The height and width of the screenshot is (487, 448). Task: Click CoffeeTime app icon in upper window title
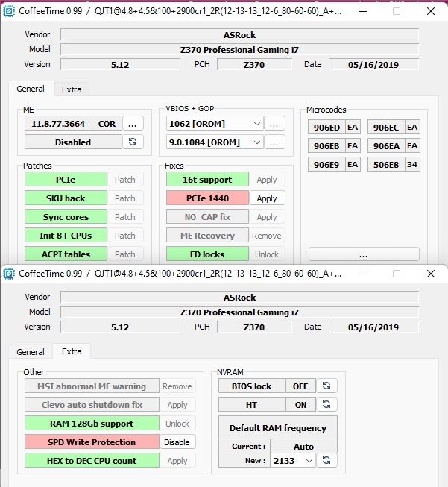[x=9, y=11]
